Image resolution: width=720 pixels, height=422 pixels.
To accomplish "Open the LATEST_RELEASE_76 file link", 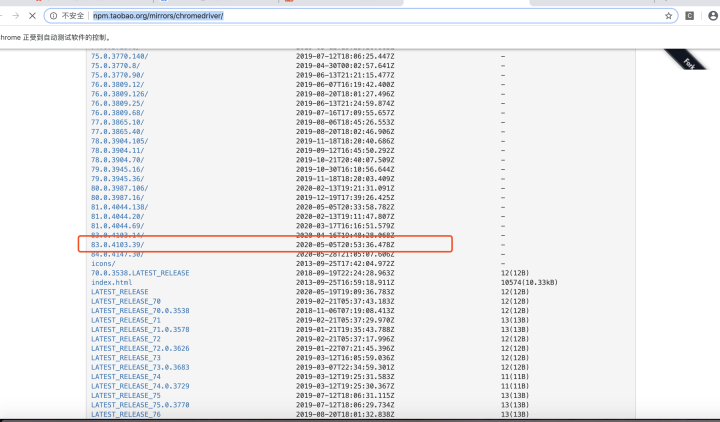I will pos(126,414).
